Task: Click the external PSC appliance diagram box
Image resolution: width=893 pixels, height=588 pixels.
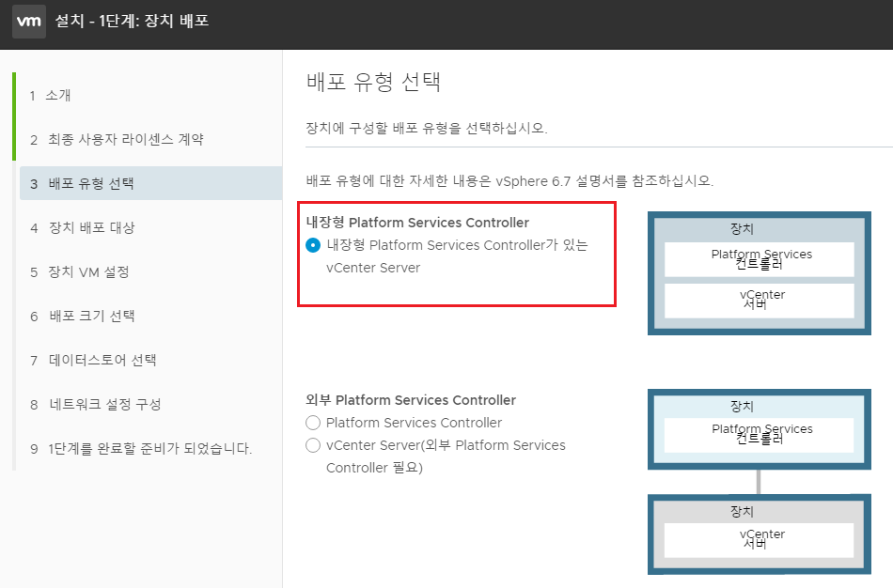Action: (760, 429)
